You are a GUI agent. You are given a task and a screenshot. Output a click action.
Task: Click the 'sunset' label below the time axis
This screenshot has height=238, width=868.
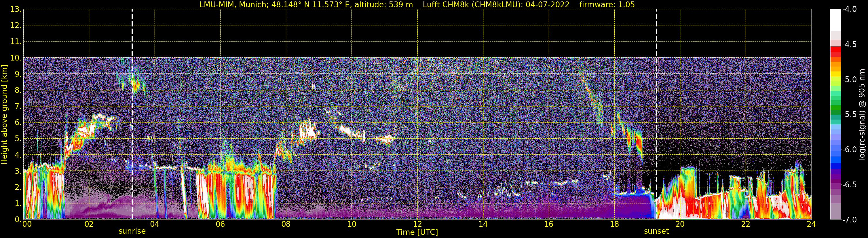pos(656,231)
